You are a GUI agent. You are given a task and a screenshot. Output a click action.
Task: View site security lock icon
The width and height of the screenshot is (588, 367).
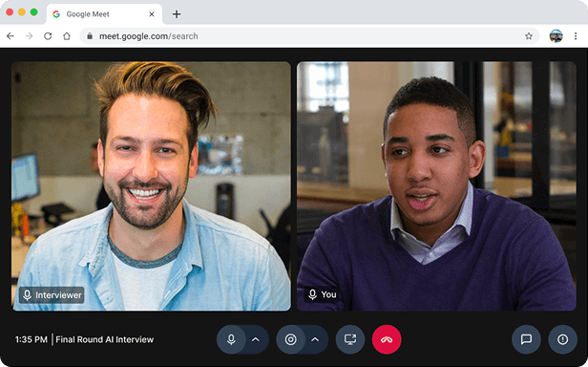[90, 36]
